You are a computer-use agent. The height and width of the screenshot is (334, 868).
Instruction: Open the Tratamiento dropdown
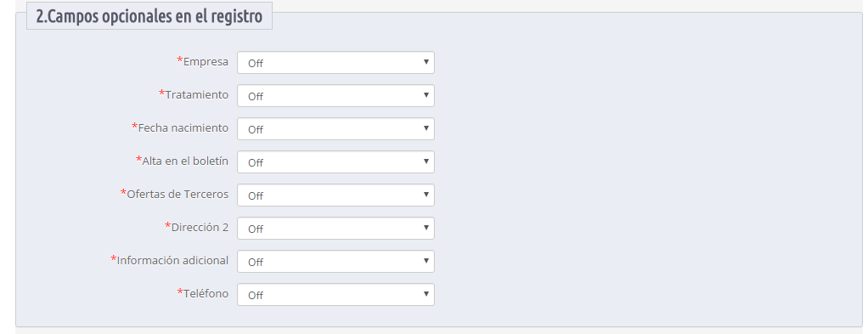point(335,96)
